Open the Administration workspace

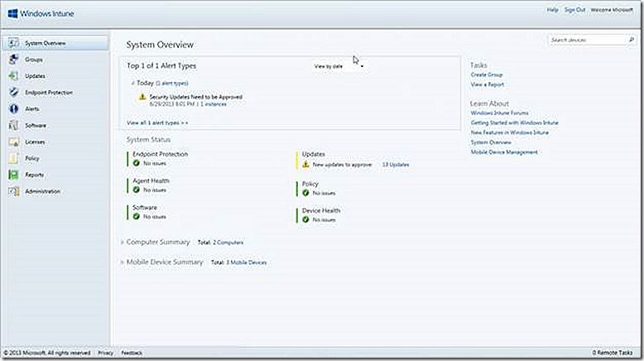pos(43,191)
